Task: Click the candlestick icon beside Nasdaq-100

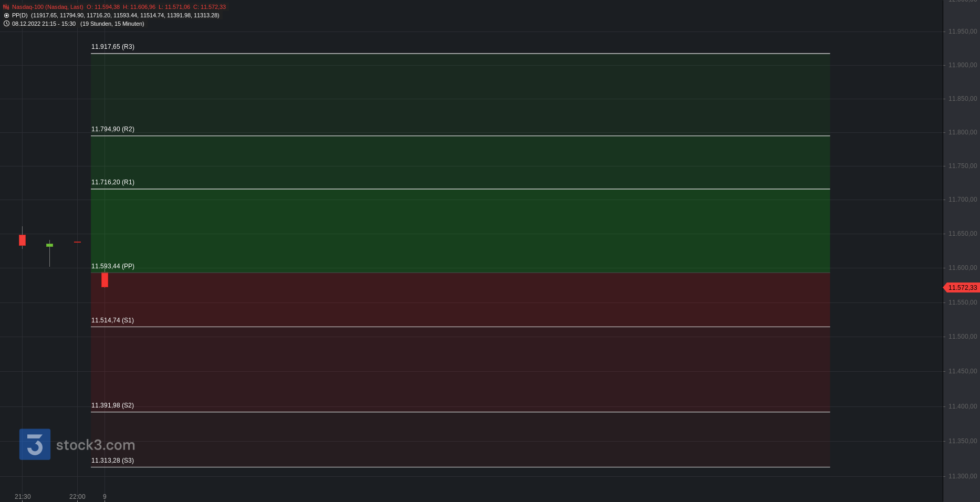Action: point(6,7)
